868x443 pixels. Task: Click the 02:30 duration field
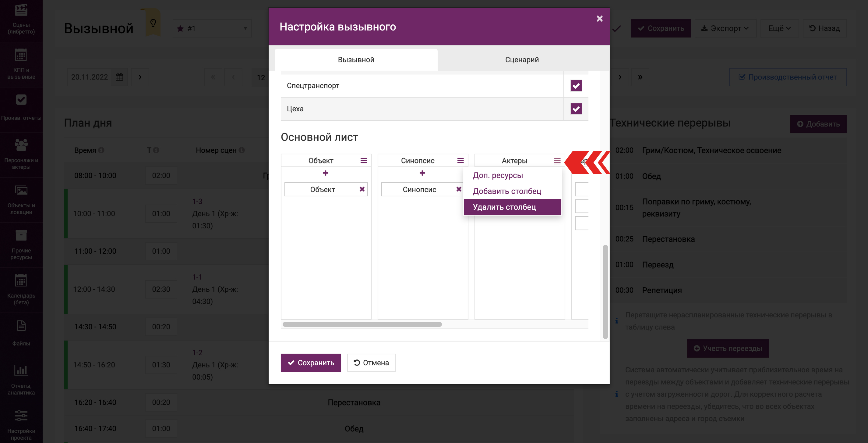click(161, 289)
